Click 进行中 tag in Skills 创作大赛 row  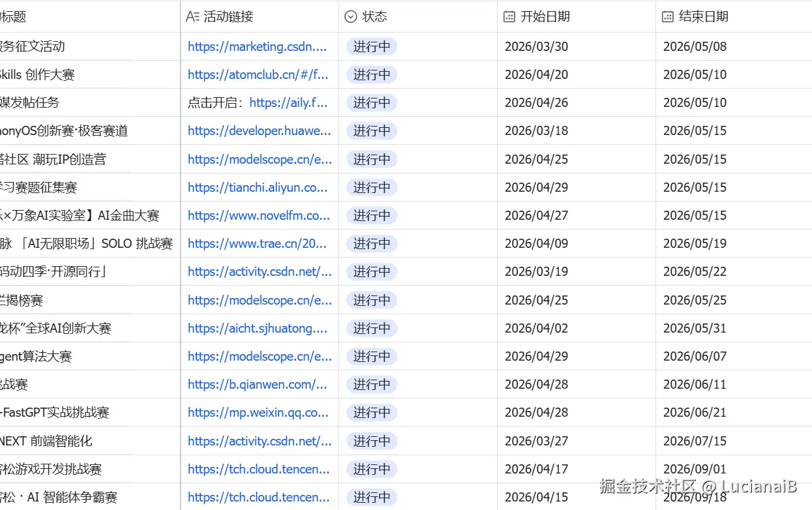[372, 74]
